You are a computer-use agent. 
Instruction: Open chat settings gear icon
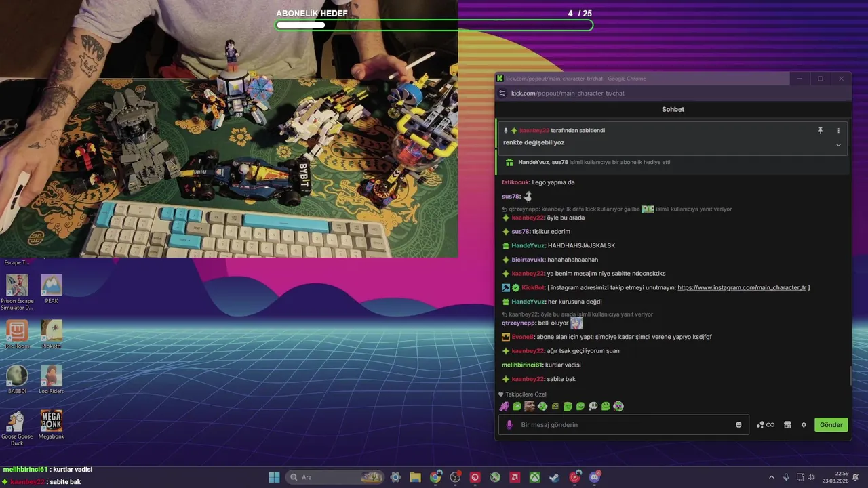tap(804, 425)
